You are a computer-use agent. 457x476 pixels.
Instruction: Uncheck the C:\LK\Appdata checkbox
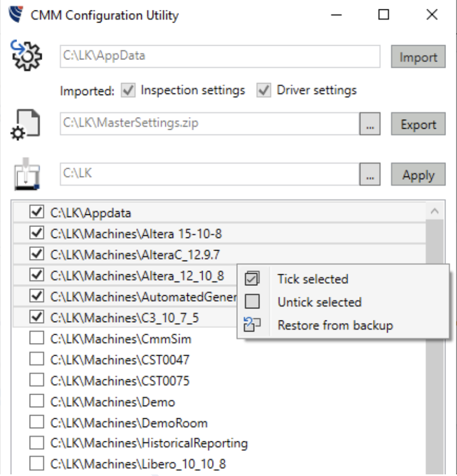[37, 212]
